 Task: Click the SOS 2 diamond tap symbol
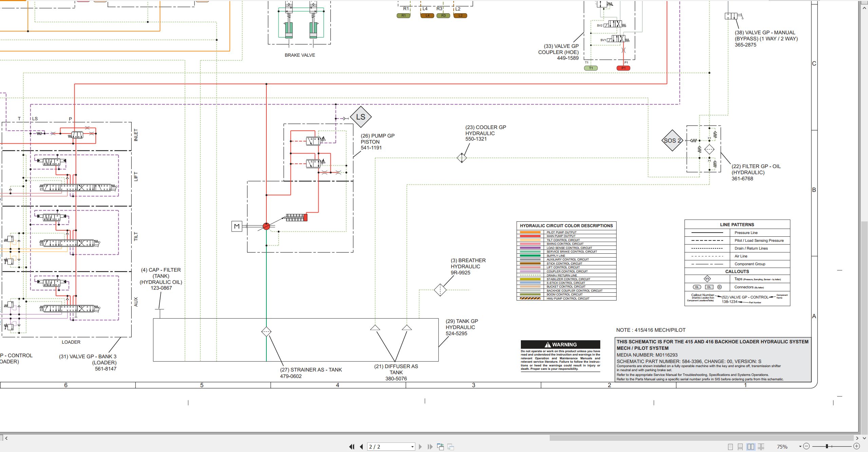[x=672, y=141]
